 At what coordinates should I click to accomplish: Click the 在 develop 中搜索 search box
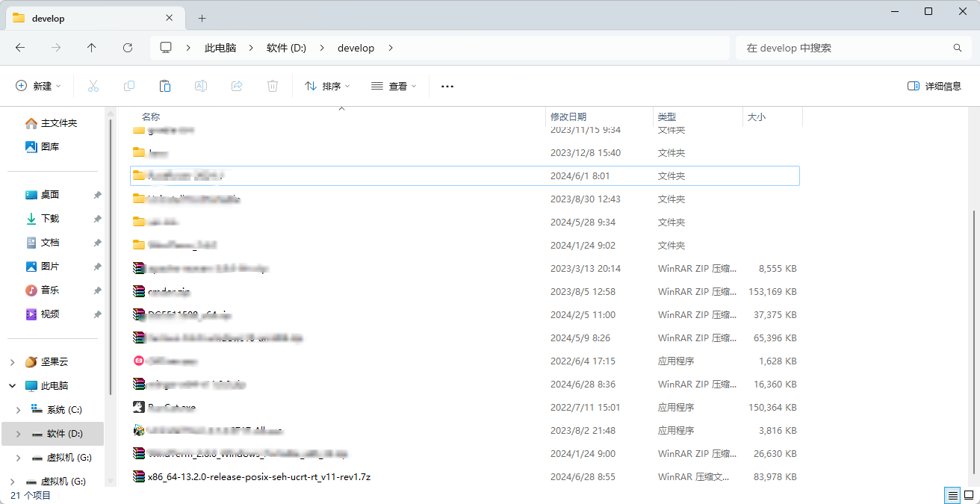coord(844,48)
